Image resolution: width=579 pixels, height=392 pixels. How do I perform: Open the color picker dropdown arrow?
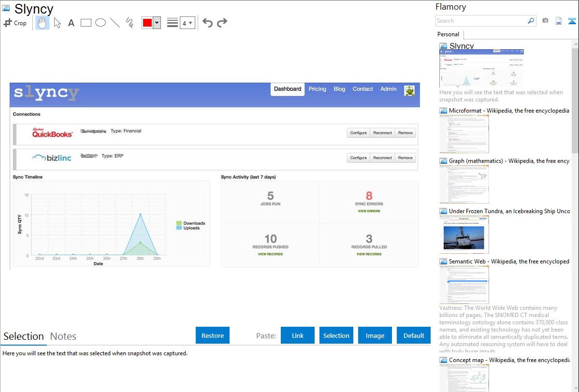coord(157,23)
